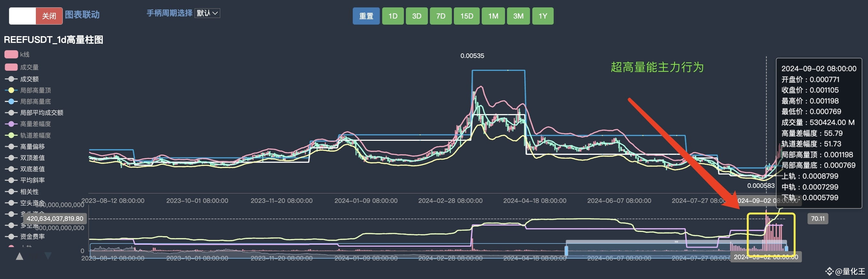This screenshot has width=868, height=279.
Task: Click the left data-zoom slider handle
Action: point(566,251)
